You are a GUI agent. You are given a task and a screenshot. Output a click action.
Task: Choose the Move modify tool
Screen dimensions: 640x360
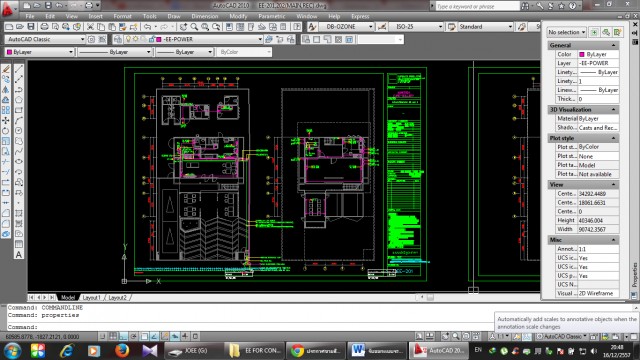[6, 120]
